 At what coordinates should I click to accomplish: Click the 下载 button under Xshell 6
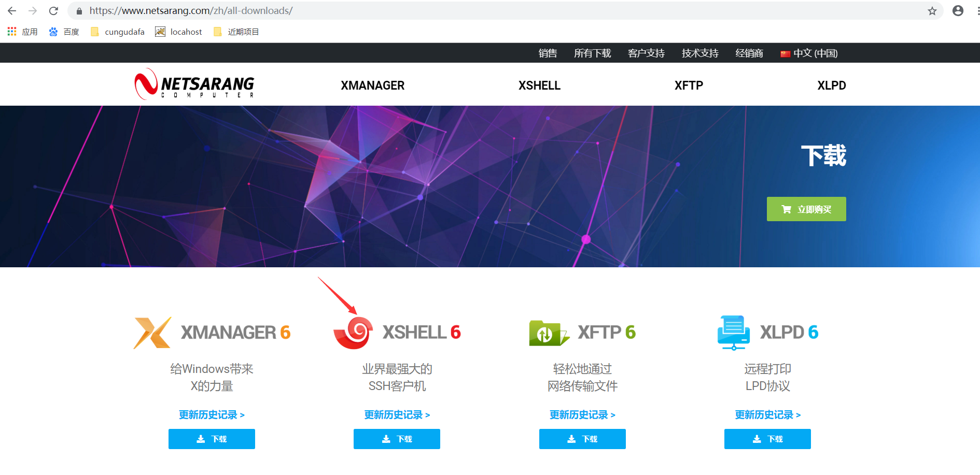pyautogui.click(x=396, y=439)
